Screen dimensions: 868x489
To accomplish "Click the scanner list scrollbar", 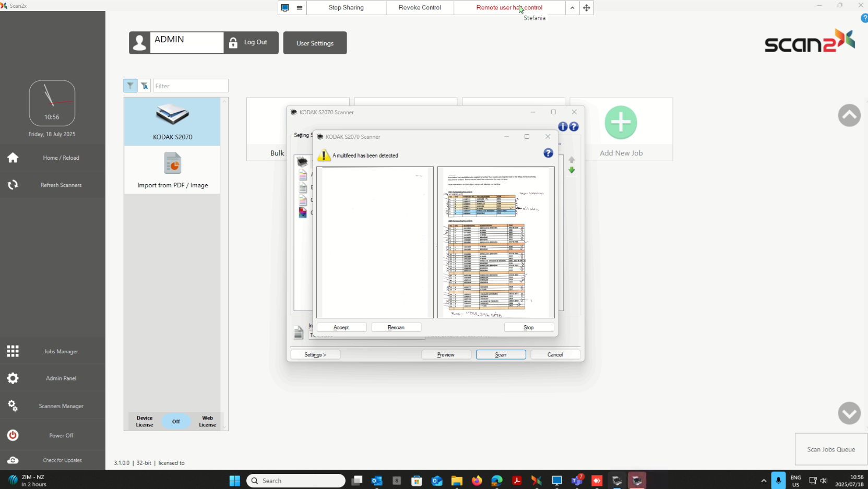I will point(225,264).
